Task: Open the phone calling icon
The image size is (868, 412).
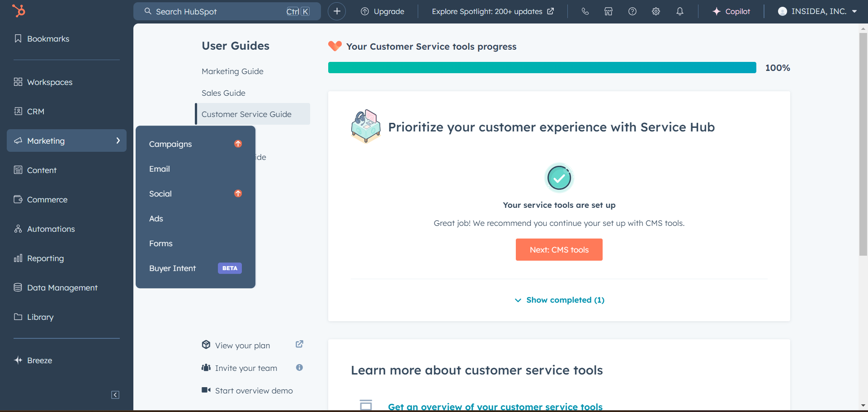Action: coord(585,11)
